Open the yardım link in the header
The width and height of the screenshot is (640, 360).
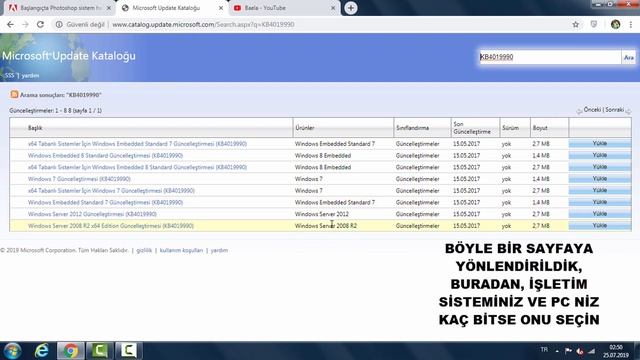pyautogui.click(x=30, y=76)
